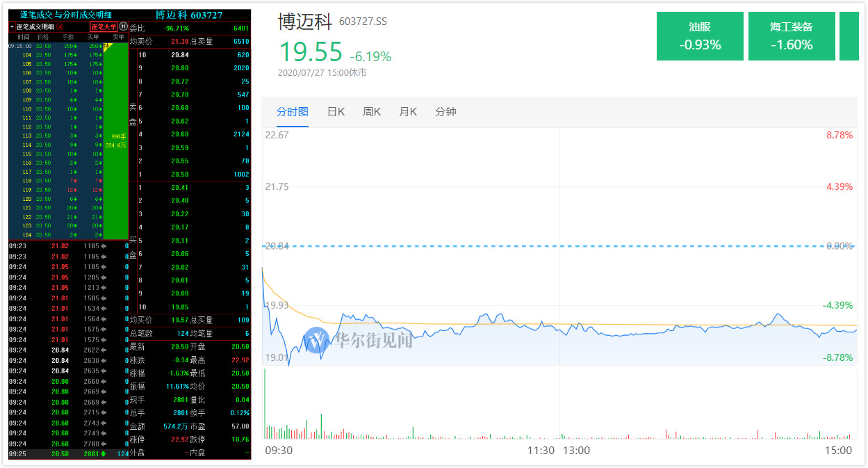Switch to the 分时图 tab

[292, 111]
